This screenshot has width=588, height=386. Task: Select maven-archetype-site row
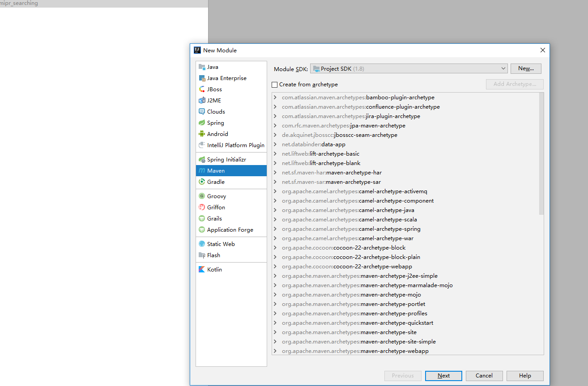coord(405,332)
